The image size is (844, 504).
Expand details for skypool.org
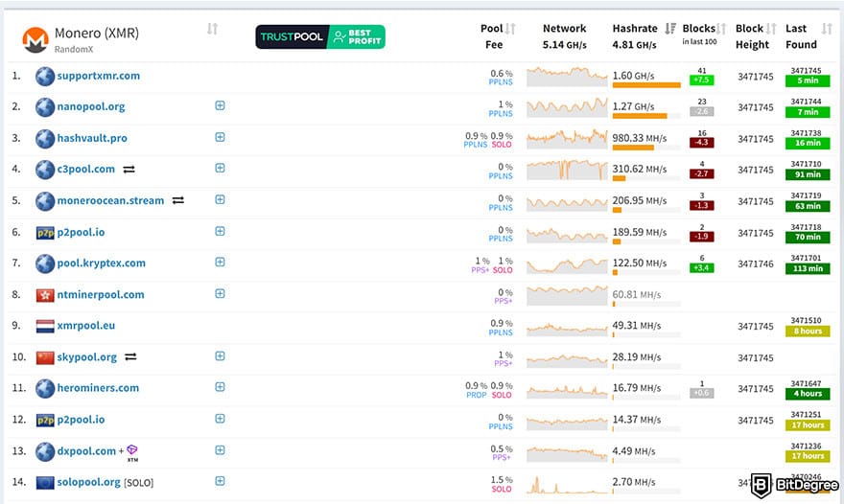pyautogui.click(x=220, y=356)
